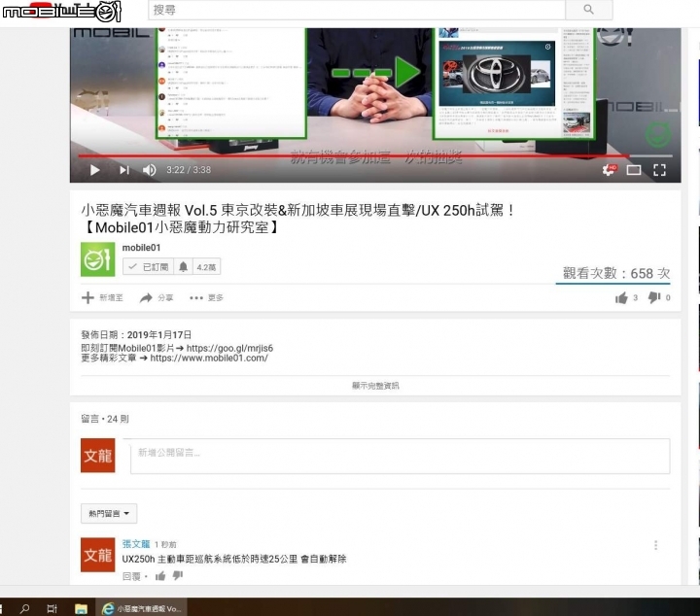
Task: Open the mobile01 channel name link
Action: click(141, 248)
